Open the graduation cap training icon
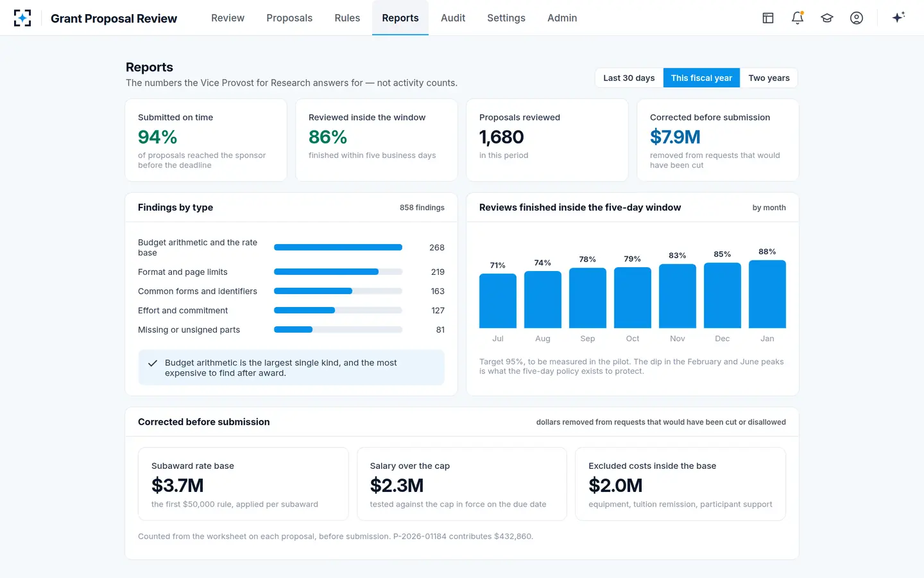 [x=827, y=18]
